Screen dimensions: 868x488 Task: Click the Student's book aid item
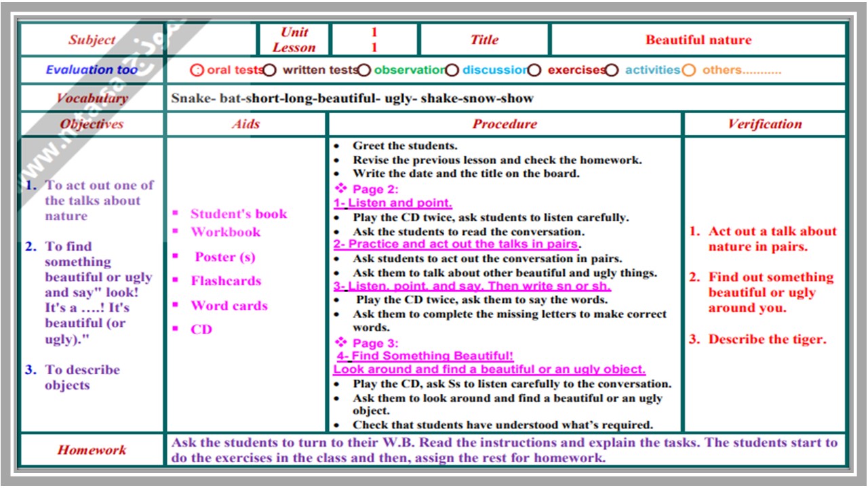[x=239, y=214]
